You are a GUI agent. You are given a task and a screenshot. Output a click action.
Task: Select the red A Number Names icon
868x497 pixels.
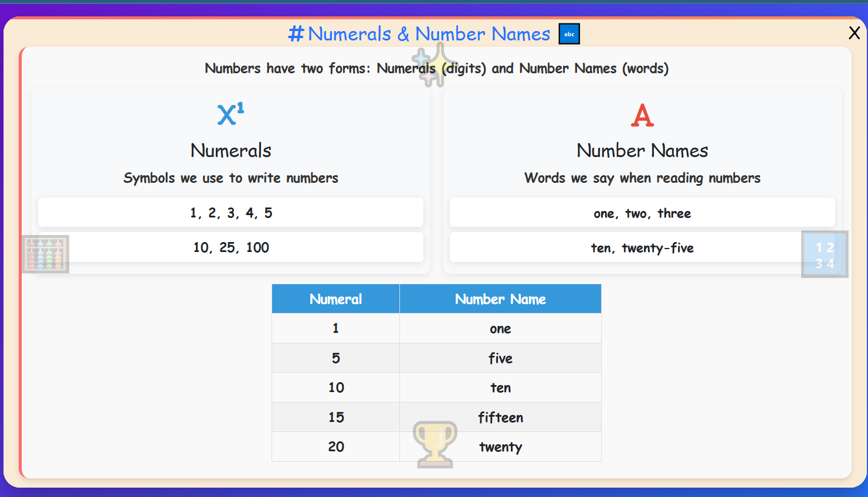[x=642, y=115]
